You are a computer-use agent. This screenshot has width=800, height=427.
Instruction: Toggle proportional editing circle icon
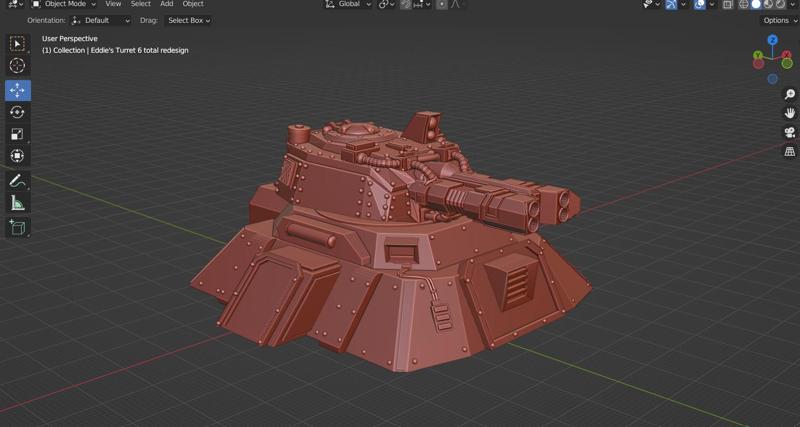tap(442, 4)
